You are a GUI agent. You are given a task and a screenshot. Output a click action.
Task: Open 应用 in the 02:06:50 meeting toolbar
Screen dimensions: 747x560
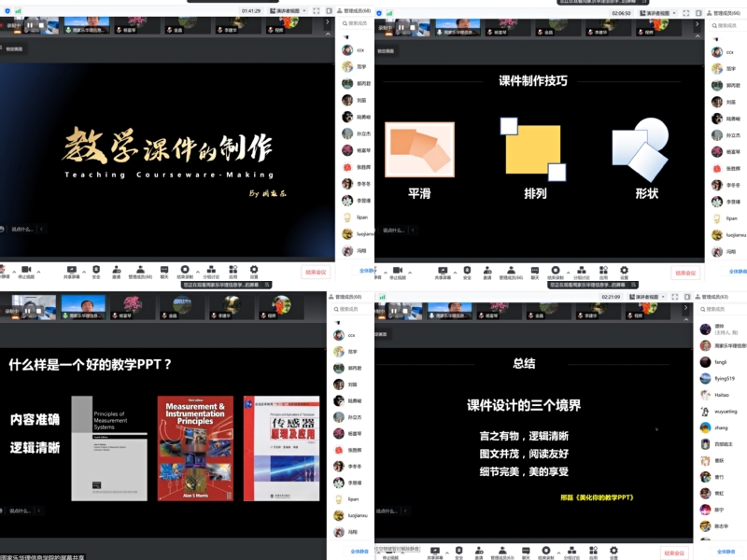[603, 273]
